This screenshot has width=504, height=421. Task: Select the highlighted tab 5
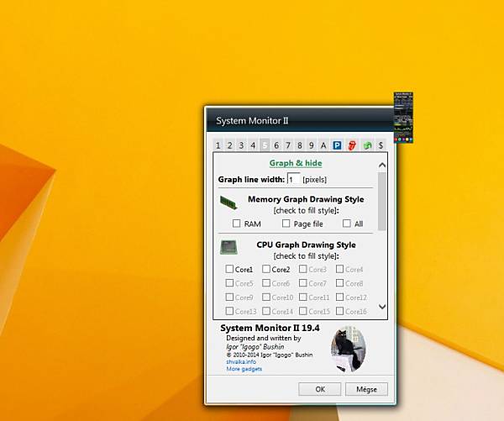pyautogui.click(x=265, y=145)
